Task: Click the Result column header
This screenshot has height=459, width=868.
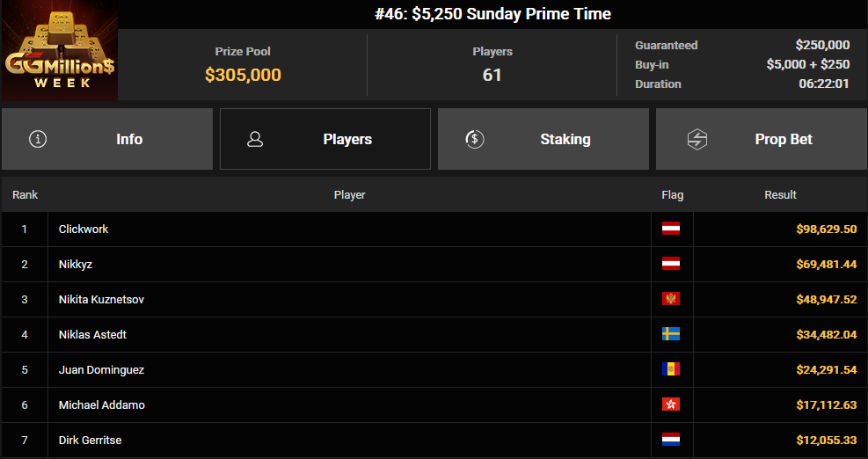Action: click(x=780, y=194)
